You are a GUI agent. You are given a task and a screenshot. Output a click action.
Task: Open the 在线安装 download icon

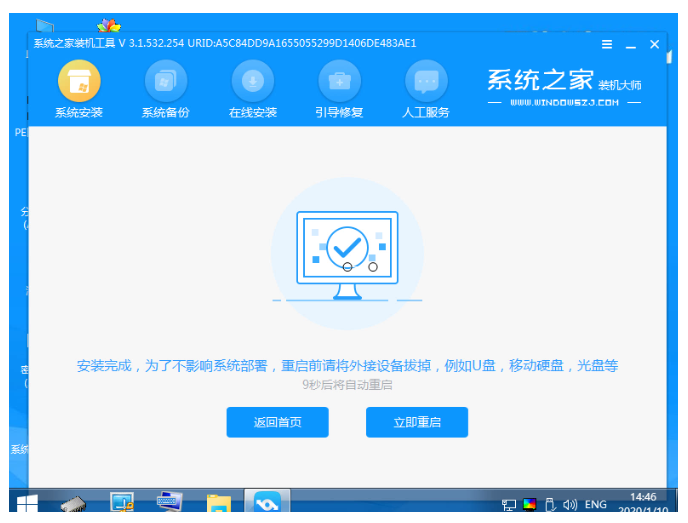(252, 82)
